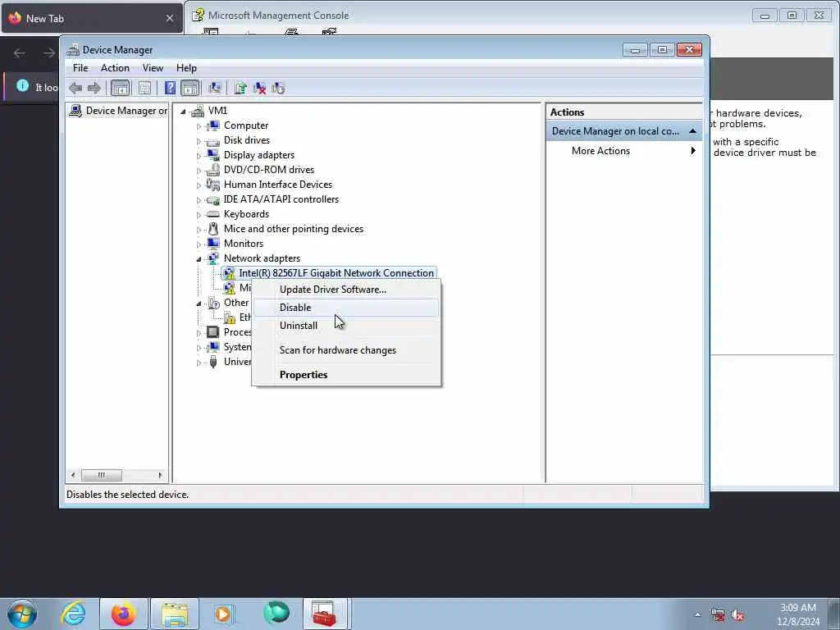Expand the Keyboards category arrow
The width and height of the screenshot is (840, 630).
coord(199,215)
